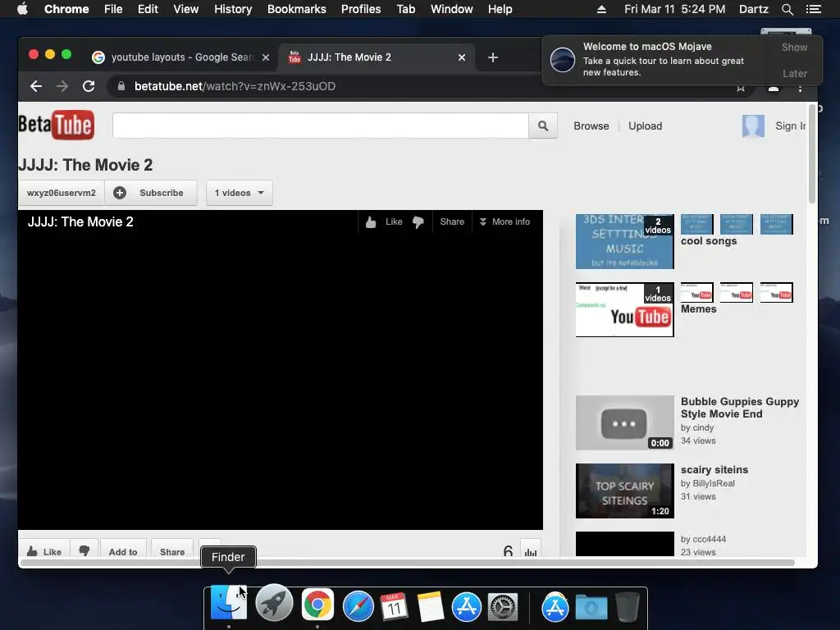The width and height of the screenshot is (840, 630).
Task: Expand the 1 videos dropdown
Action: tap(239, 193)
